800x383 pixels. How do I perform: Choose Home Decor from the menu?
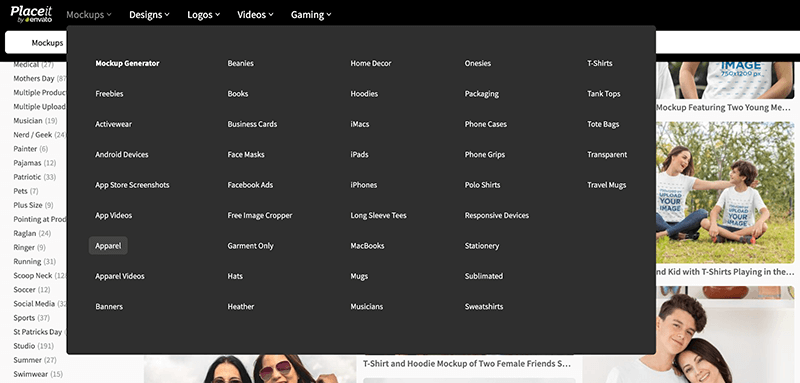pyautogui.click(x=371, y=63)
